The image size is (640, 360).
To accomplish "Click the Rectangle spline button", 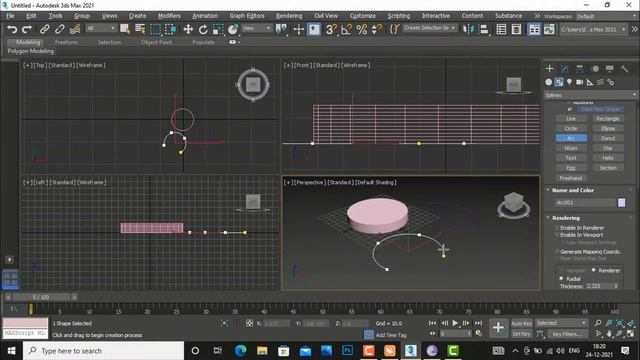I will pyautogui.click(x=608, y=118).
